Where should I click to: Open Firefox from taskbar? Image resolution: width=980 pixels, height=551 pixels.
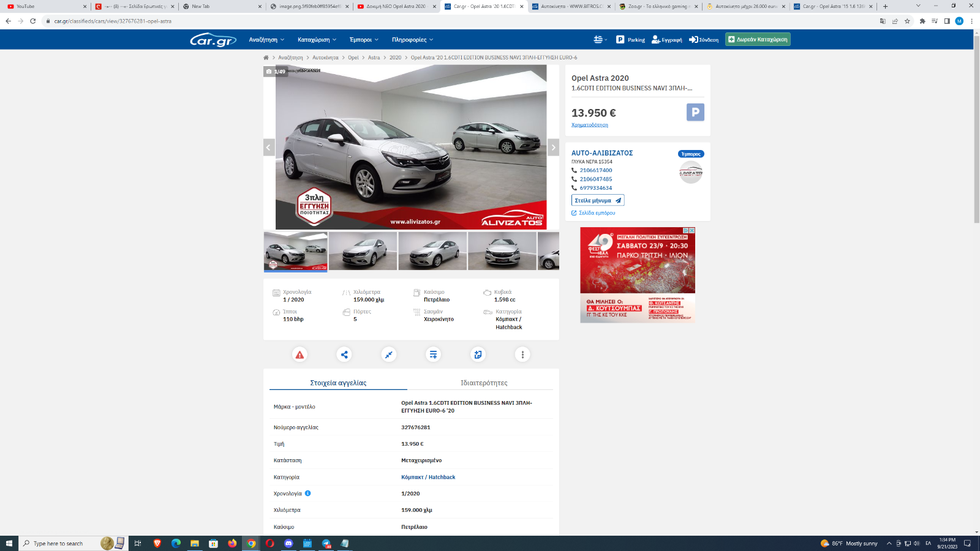pyautogui.click(x=232, y=543)
